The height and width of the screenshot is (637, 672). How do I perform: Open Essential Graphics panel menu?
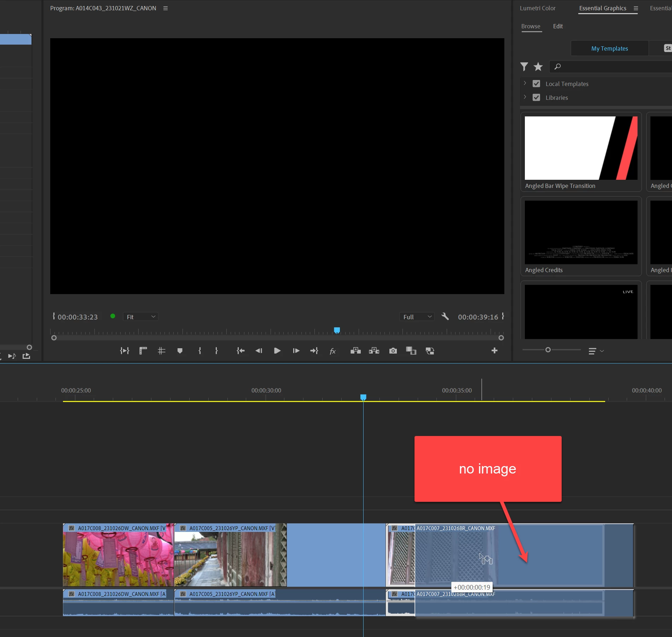636,8
